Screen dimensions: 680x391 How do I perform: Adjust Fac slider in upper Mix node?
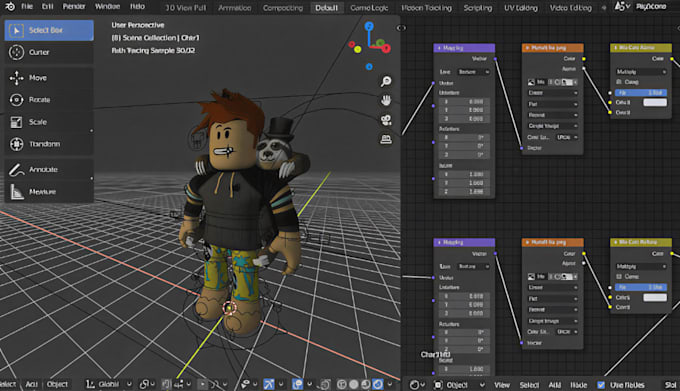(641, 93)
